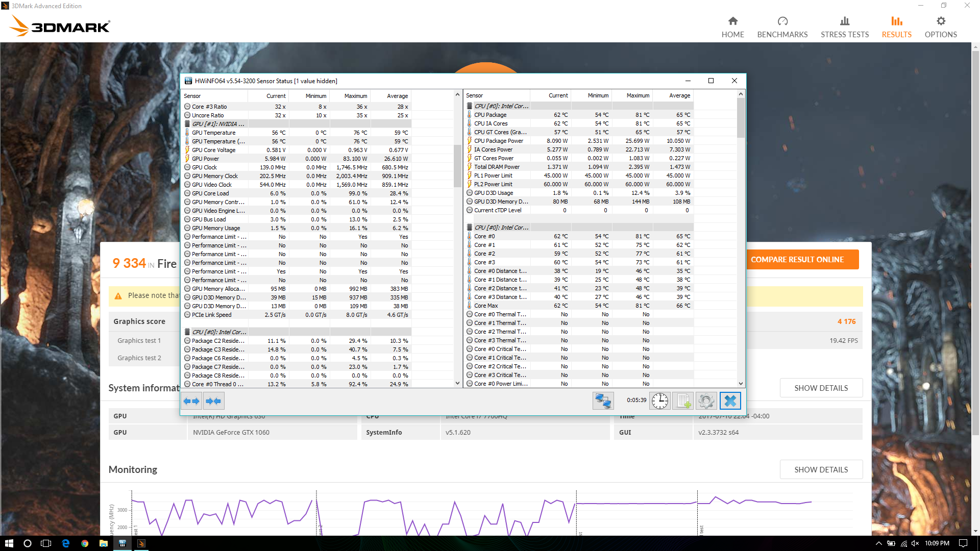Switch to 3DMark taskbar icon

click(141, 543)
